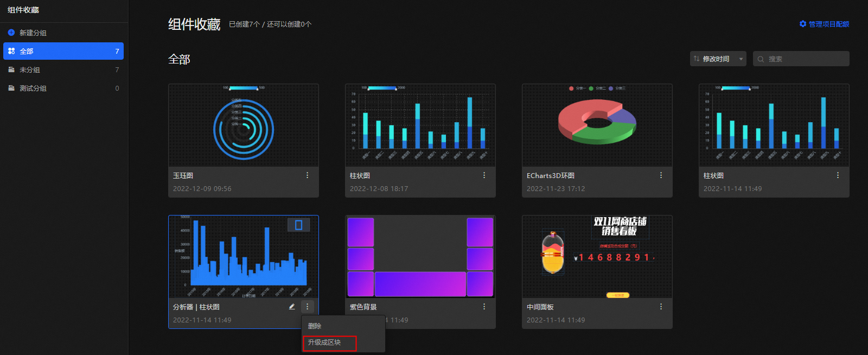Open the 修改时间 sort dropdown
Screen dimensions: 868x355
pyautogui.click(x=718, y=59)
